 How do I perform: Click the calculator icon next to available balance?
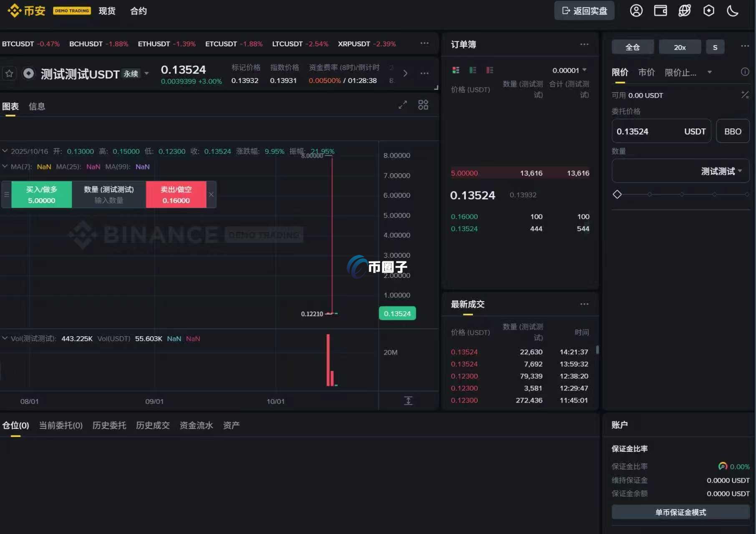click(x=745, y=95)
